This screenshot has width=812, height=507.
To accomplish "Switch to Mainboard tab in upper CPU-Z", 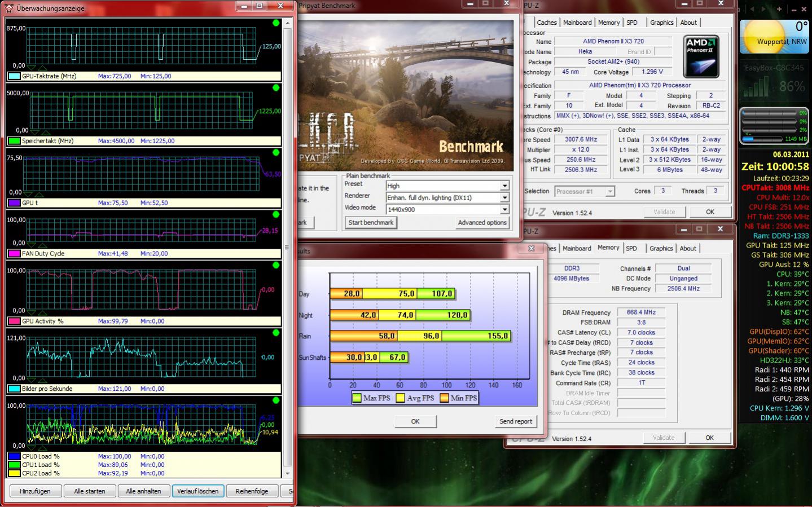I will pos(577,23).
